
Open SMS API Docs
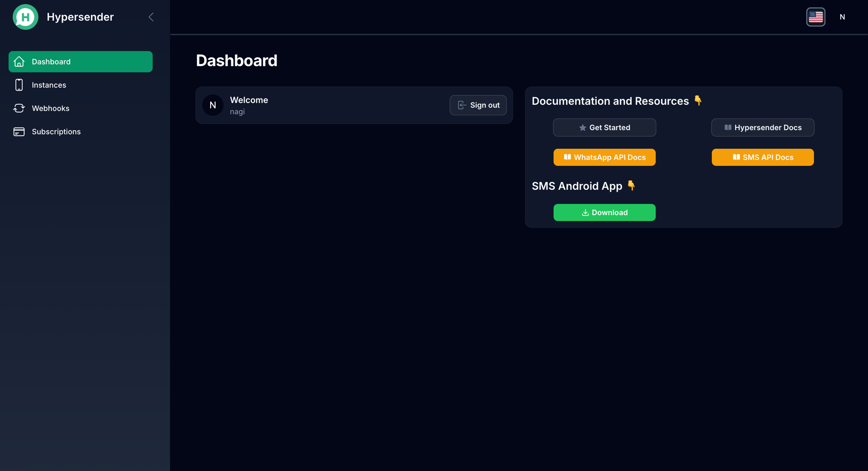pyautogui.click(x=763, y=157)
